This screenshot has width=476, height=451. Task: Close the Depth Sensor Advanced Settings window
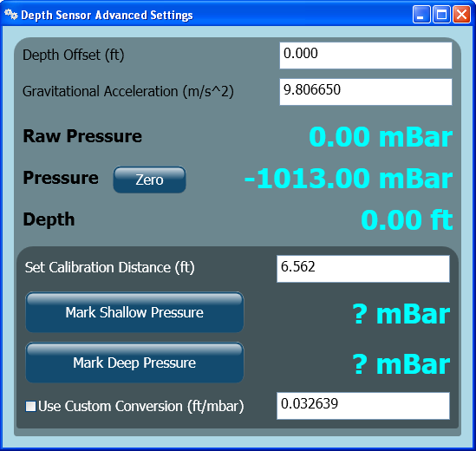(461, 14)
